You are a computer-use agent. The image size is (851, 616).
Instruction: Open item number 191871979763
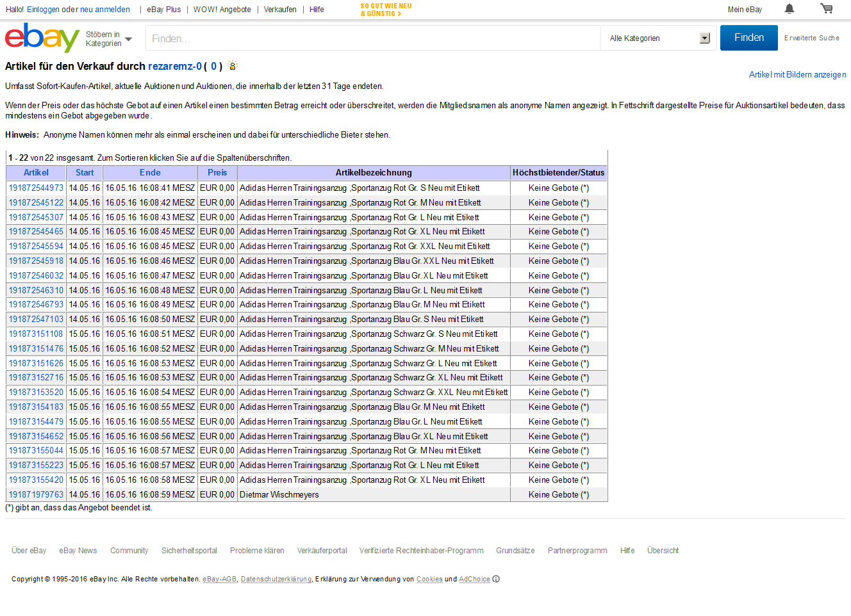coord(36,495)
